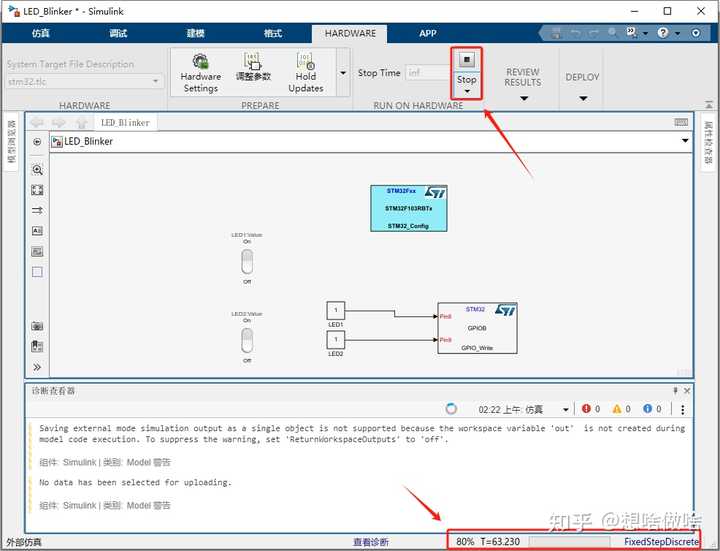Click the keyboard icon at canvas top right
Image resolution: width=720 pixels, height=551 pixels.
[x=681, y=122]
